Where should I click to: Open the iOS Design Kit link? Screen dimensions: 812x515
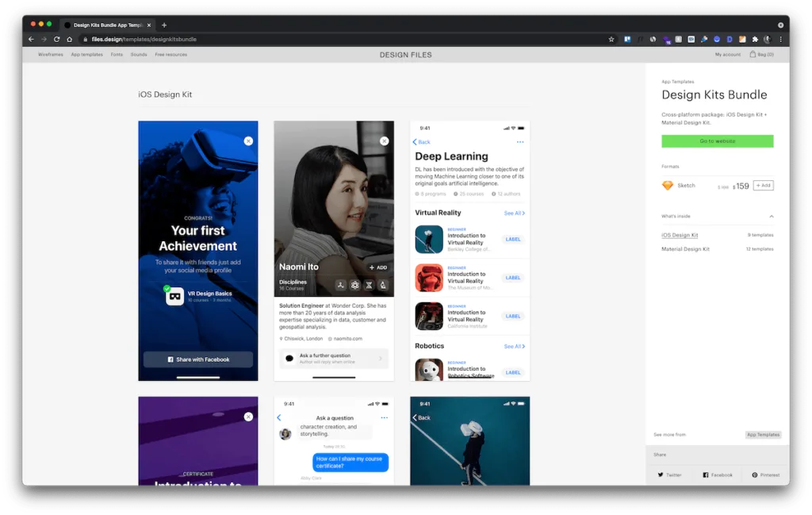[x=680, y=235]
